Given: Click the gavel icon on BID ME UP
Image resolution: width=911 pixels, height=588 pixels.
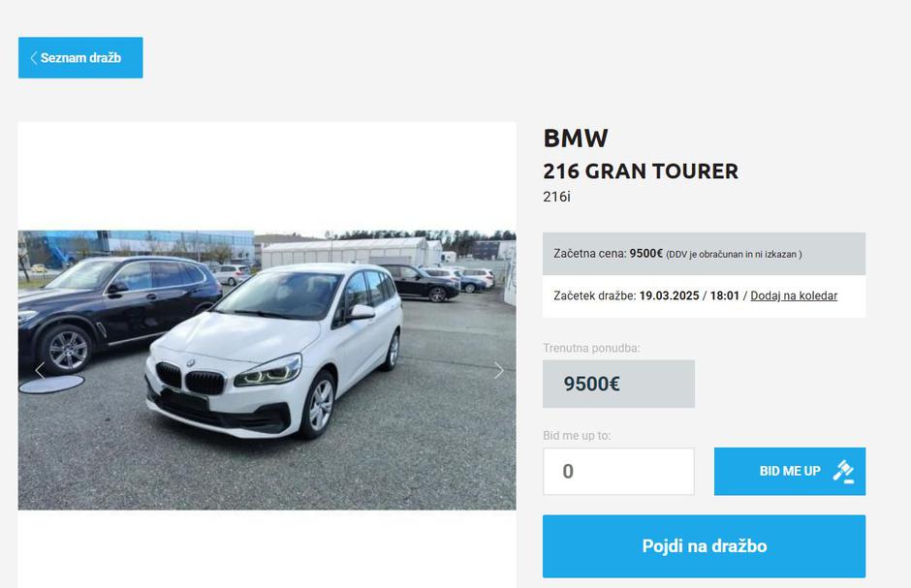Looking at the screenshot, I should tap(843, 472).
